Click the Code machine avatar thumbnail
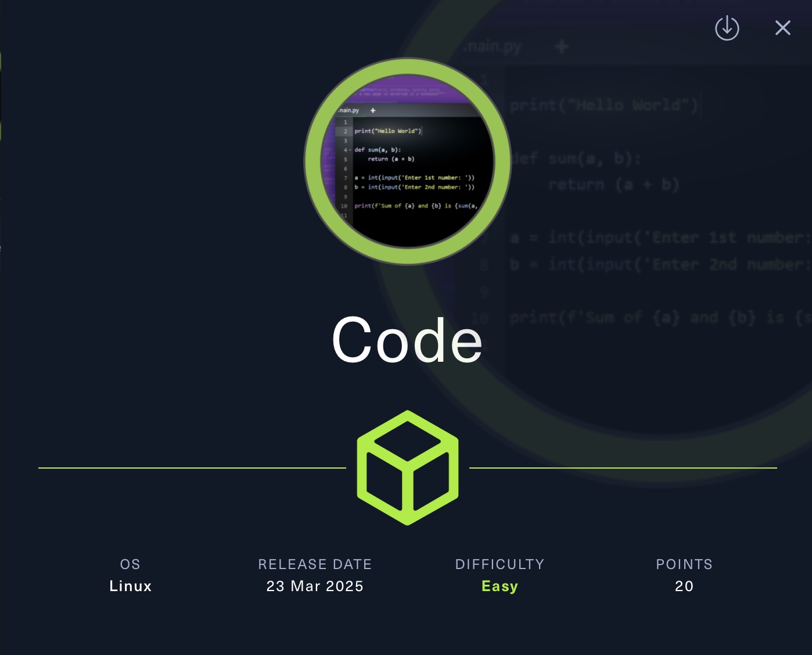This screenshot has height=655, width=812. pyautogui.click(x=408, y=161)
